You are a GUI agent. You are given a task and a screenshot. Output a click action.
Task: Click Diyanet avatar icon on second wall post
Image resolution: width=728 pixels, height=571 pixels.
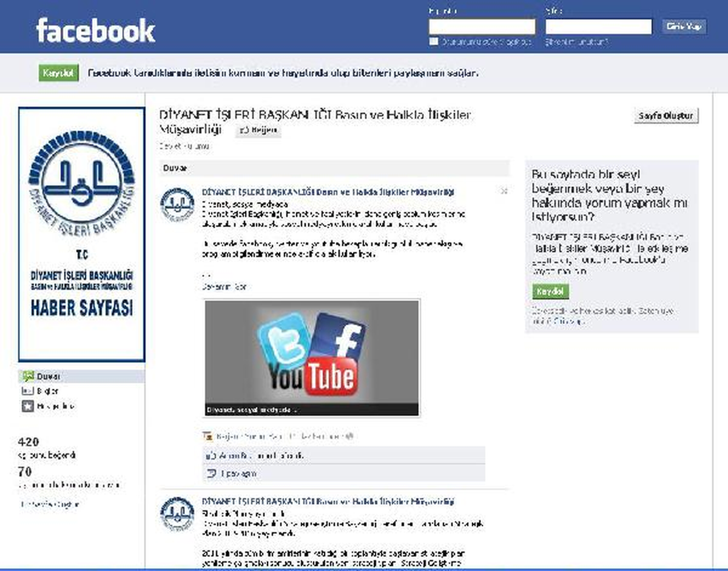[177, 514]
